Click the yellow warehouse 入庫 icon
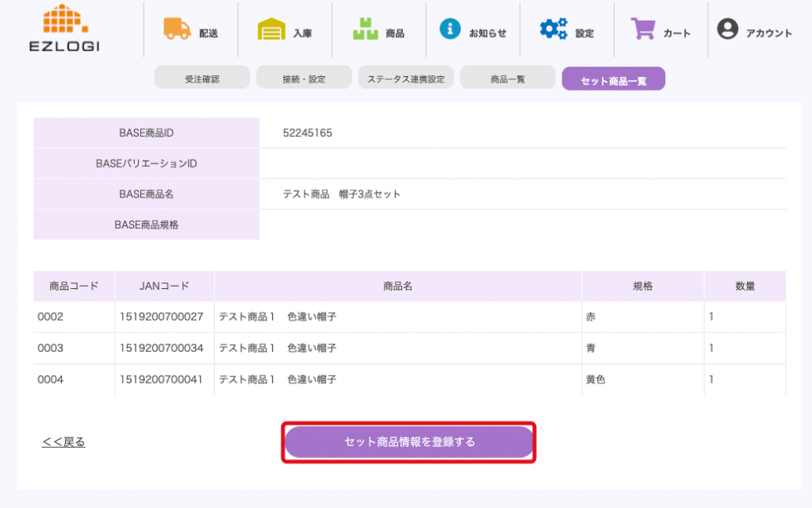Screen dimensions: 812x508 (x=271, y=29)
